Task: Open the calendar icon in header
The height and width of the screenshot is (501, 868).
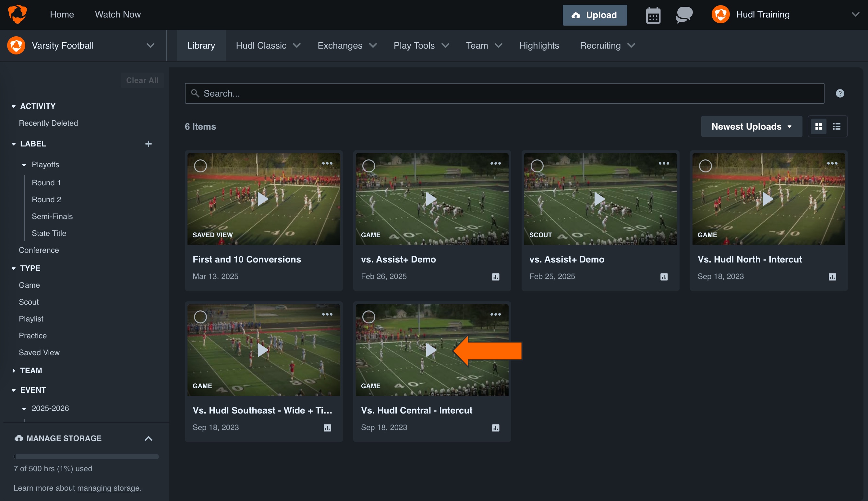Action: pos(653,15)
